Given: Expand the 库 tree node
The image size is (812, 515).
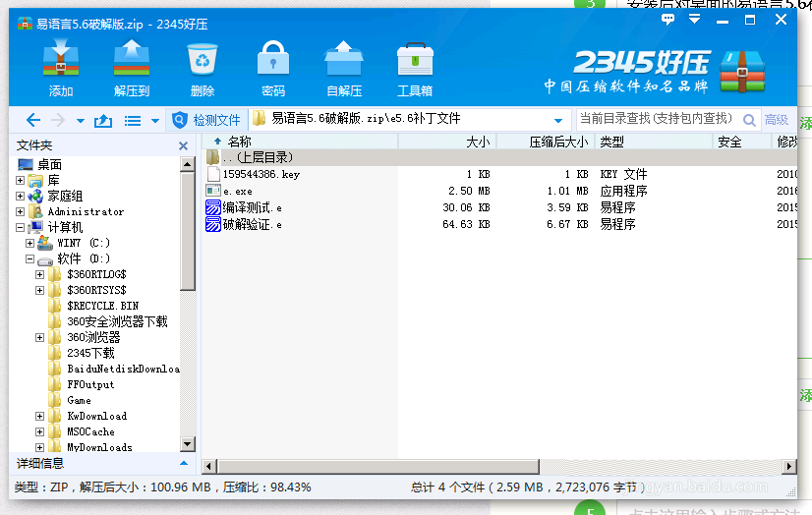Looking at the screenshot, I should pos(21,181).
